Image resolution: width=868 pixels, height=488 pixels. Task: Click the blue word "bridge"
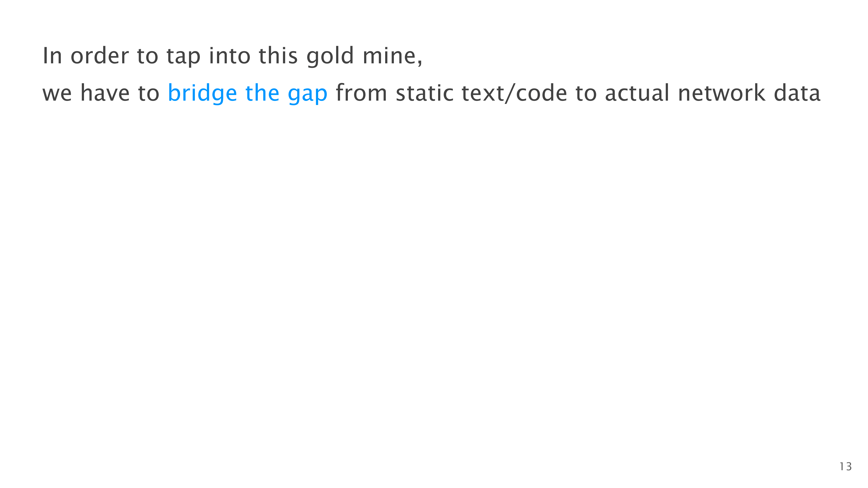click(x=202, y=93)
